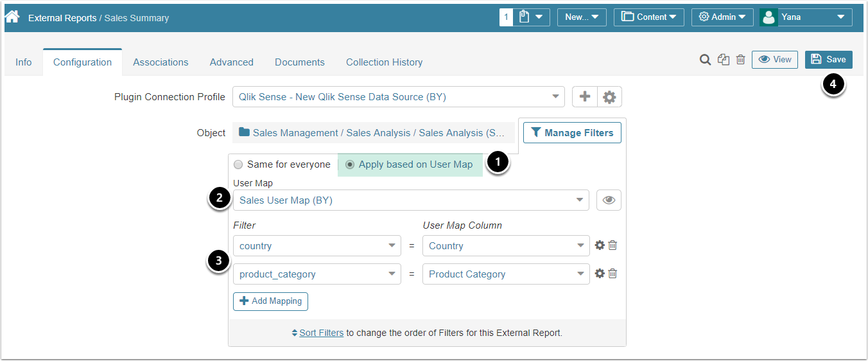Open settings gear for product_category mapping

600,274
